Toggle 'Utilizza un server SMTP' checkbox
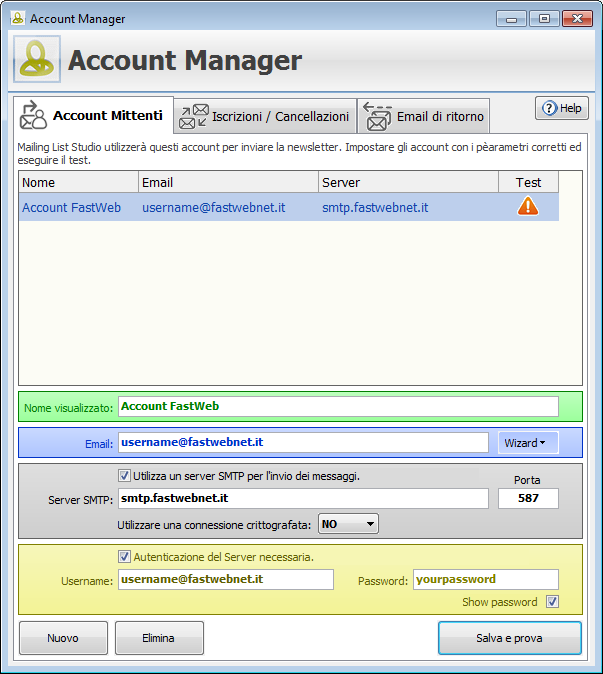Viewport: 603px width, 674px height. point(124,475)
